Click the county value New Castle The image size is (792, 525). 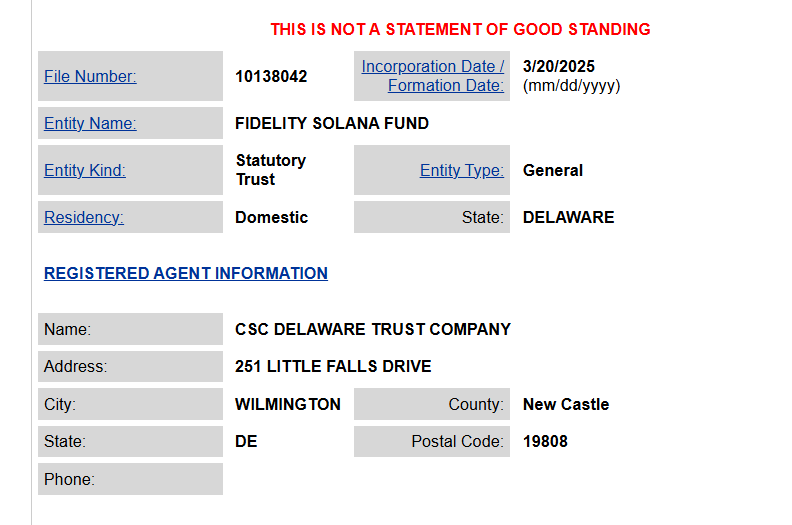tap(565, 404)
